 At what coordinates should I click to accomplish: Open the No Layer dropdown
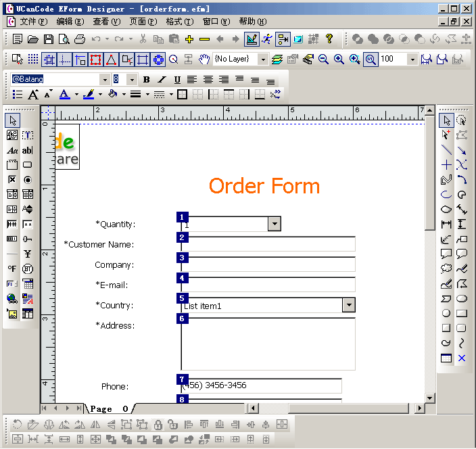263,60
